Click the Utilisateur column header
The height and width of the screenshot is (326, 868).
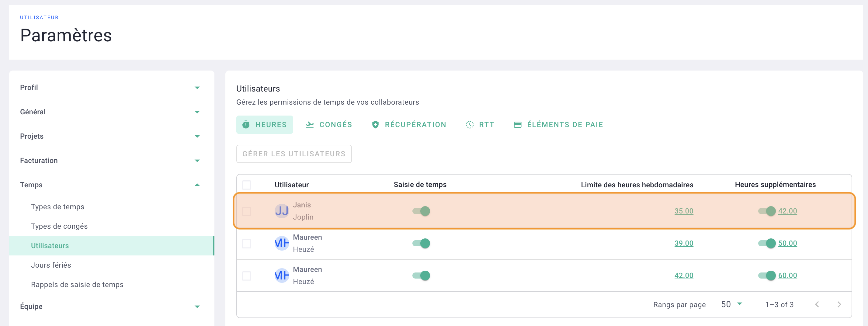tap(291, 185)
